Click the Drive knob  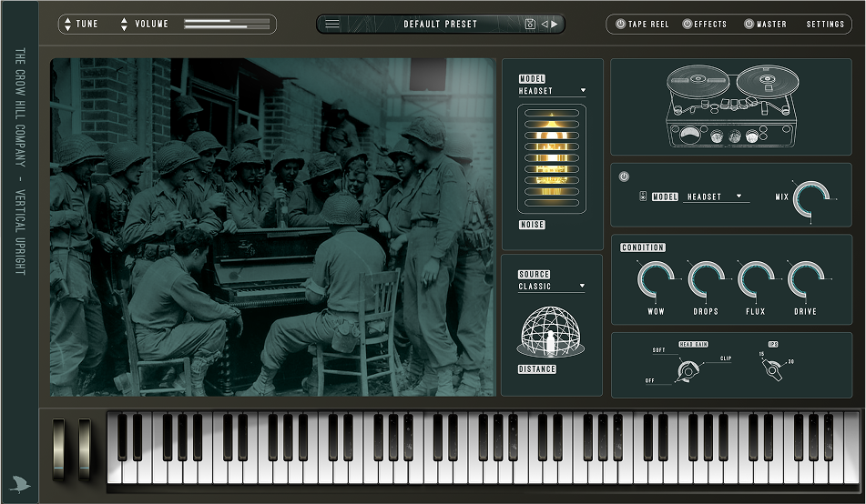click(x=805, y=278)
